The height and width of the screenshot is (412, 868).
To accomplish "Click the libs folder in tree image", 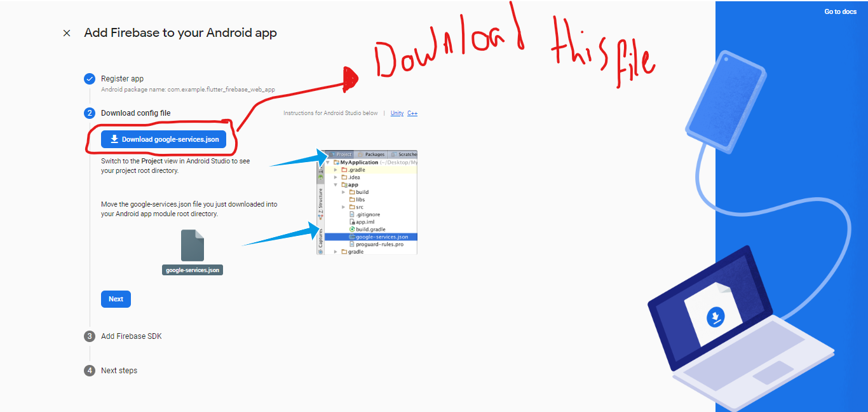I will [x=357, y=200].
